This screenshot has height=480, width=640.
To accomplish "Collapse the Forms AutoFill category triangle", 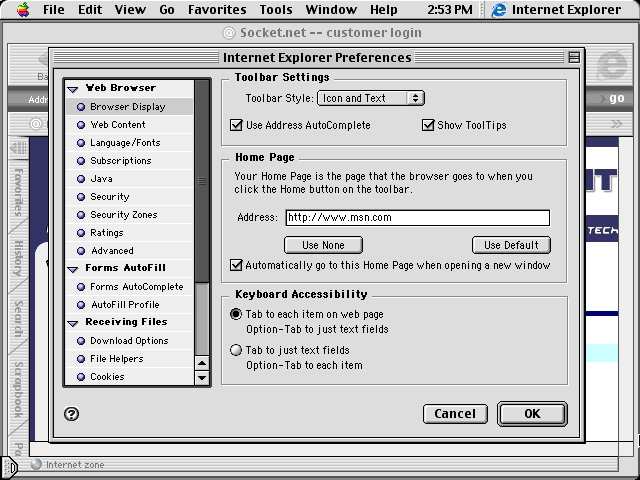I will (x=73, y=269).
